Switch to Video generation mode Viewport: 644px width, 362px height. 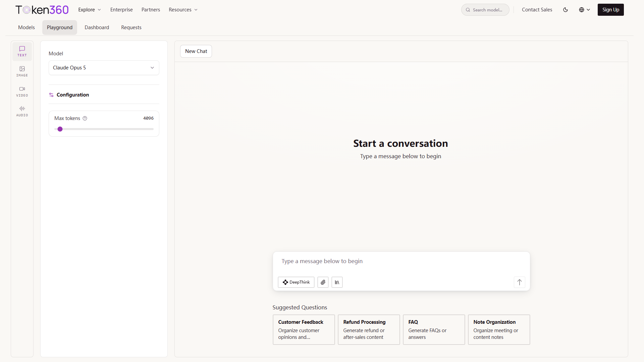(x=22, y=92)
